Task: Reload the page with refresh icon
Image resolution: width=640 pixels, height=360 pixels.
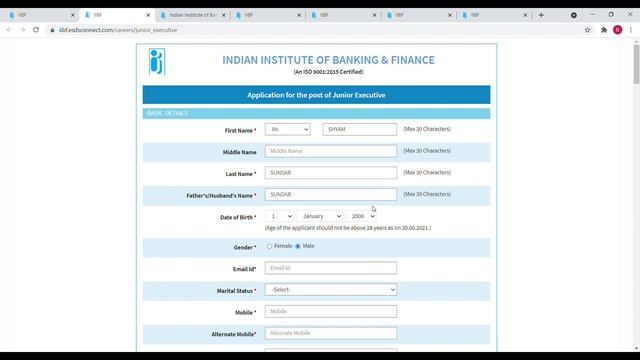Action: [36, 30]
